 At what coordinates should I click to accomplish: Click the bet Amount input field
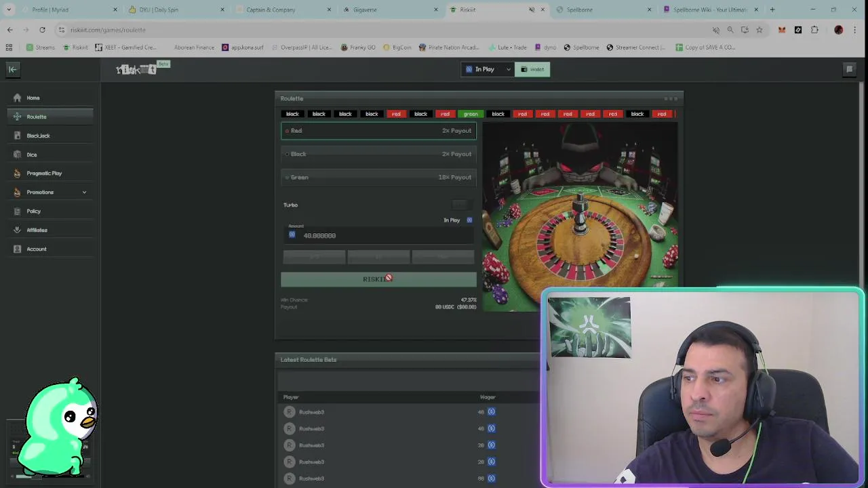[x=378, y=235]
